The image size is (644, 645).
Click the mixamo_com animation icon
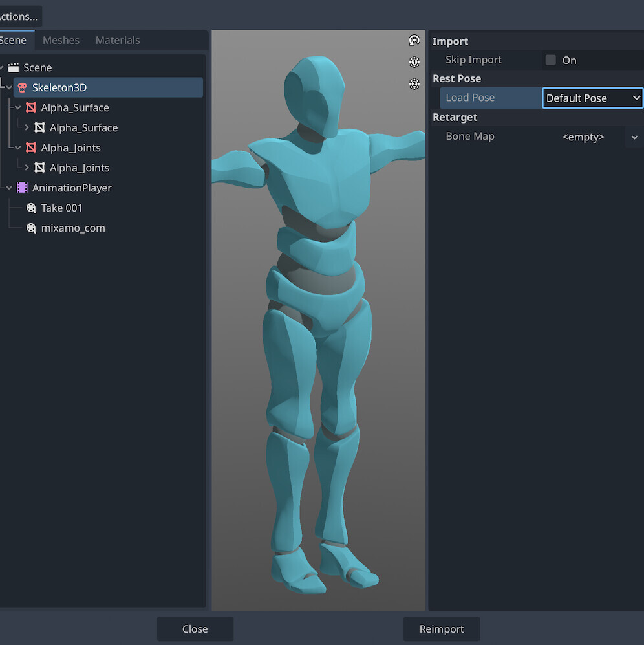31,228
